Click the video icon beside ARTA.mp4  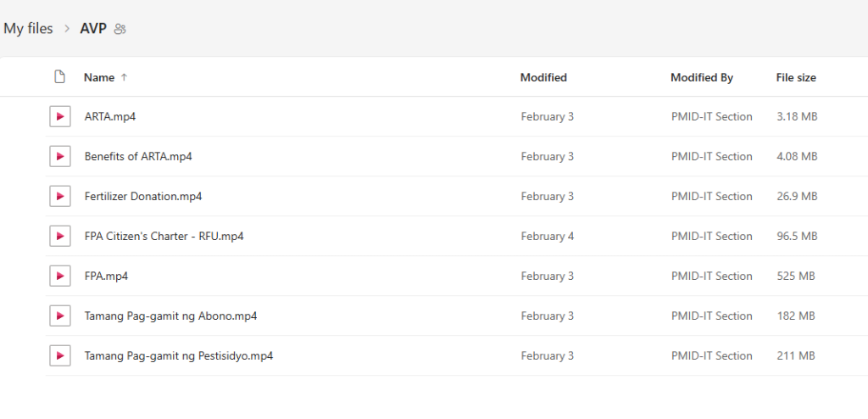click(59, 117)
